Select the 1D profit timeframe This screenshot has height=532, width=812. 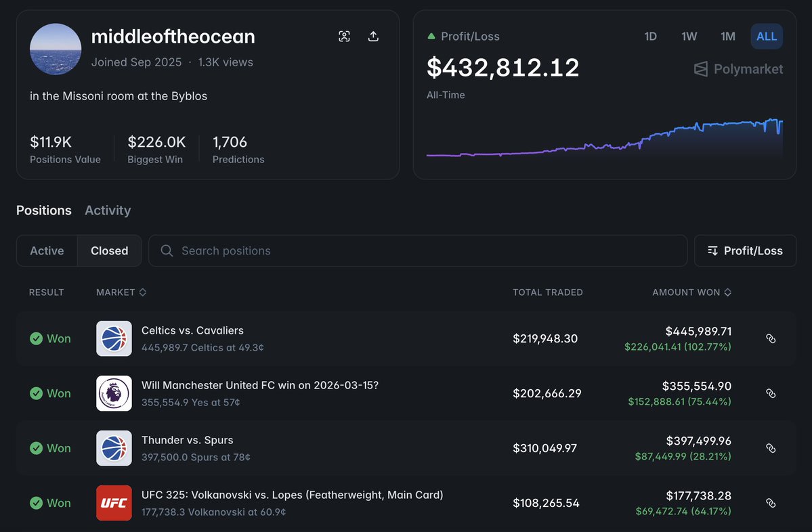point(650,37)
